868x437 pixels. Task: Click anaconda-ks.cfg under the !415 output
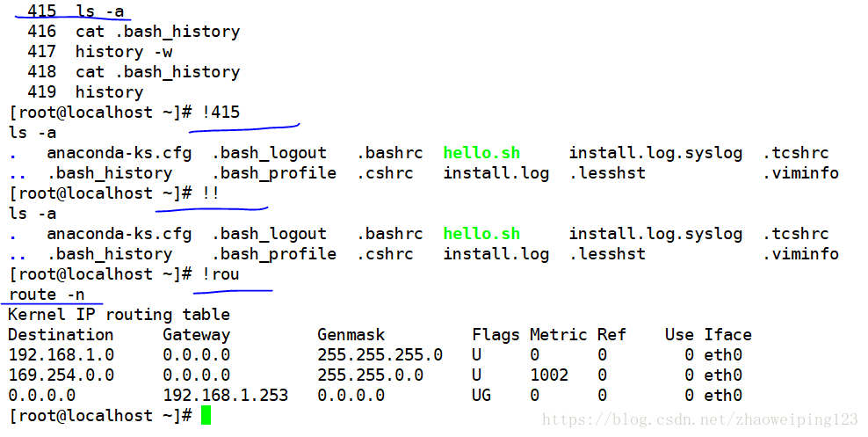coord(119,153)
